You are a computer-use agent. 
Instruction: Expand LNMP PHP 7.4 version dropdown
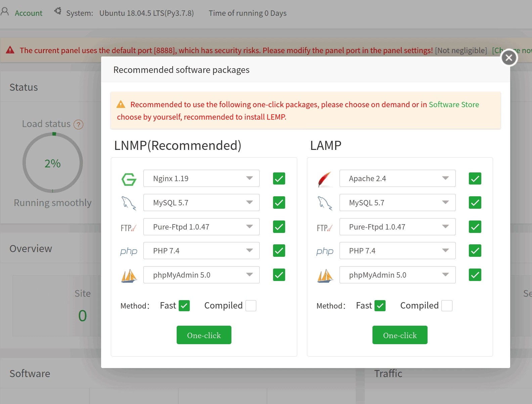(202, 251)
